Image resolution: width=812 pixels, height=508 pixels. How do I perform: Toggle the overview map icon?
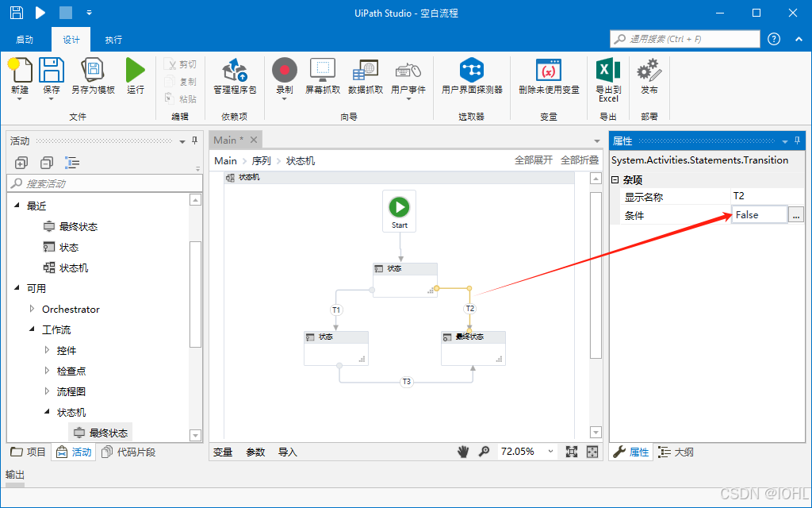click(592, 452)
